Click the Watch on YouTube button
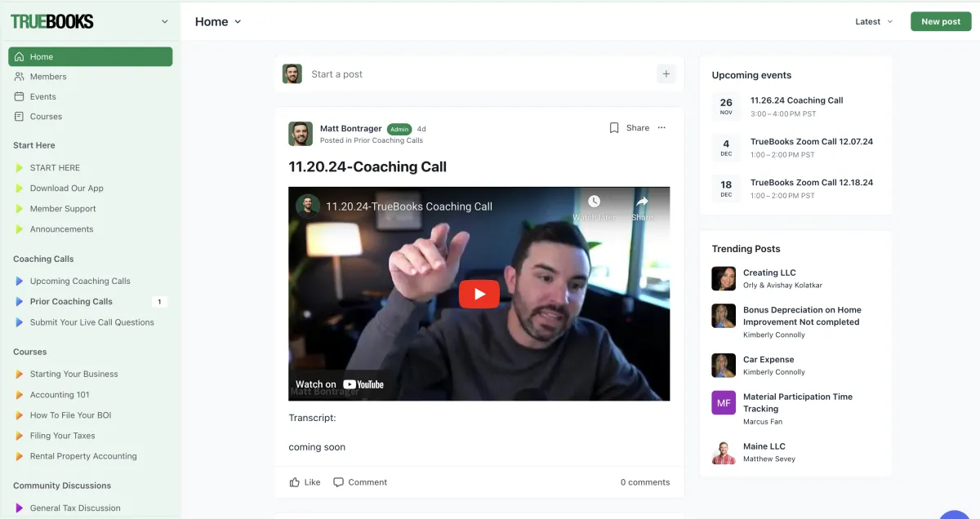This screenshot has height=519, width=980. [x=340, y=384]
